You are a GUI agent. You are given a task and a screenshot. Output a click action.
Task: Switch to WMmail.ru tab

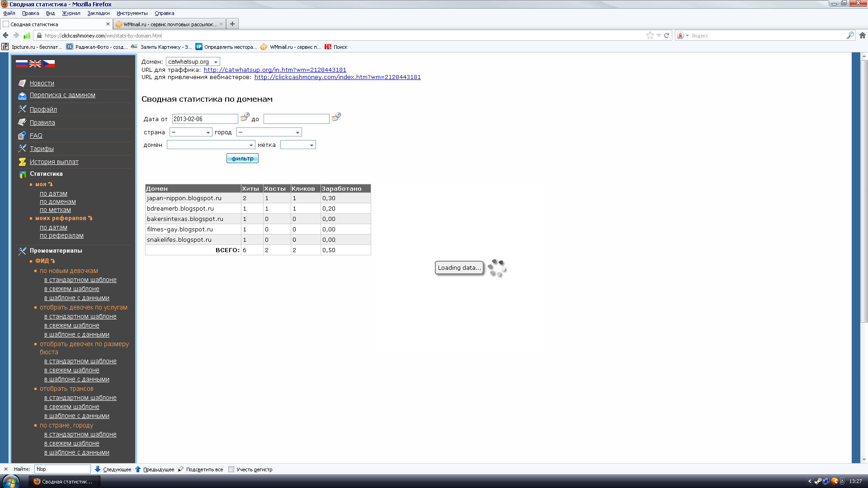pyautogui.click(x=169, y=24)
